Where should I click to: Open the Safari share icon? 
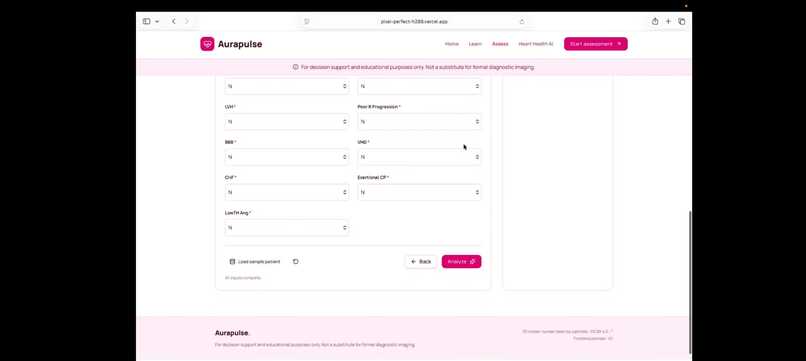655,22
